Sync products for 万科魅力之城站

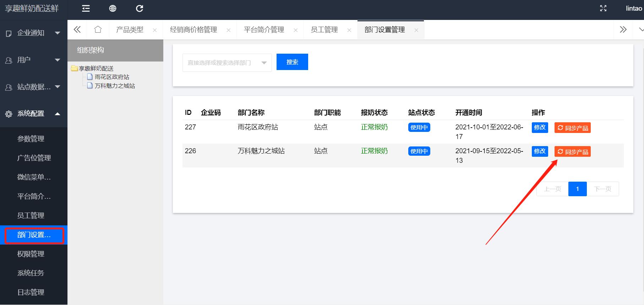pyautogui.click(x=572, y=152)
